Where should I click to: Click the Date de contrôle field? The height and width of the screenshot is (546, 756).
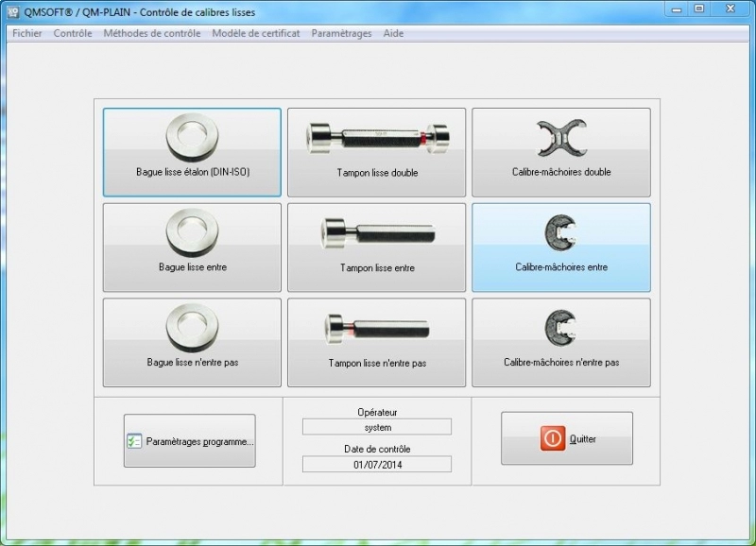pyautogui.click(x=377, y=465)
